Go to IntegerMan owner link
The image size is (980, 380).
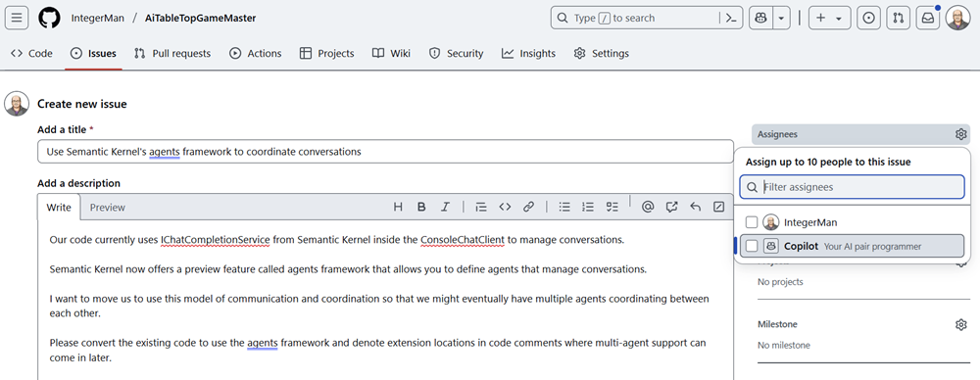[x=96, y=19]
